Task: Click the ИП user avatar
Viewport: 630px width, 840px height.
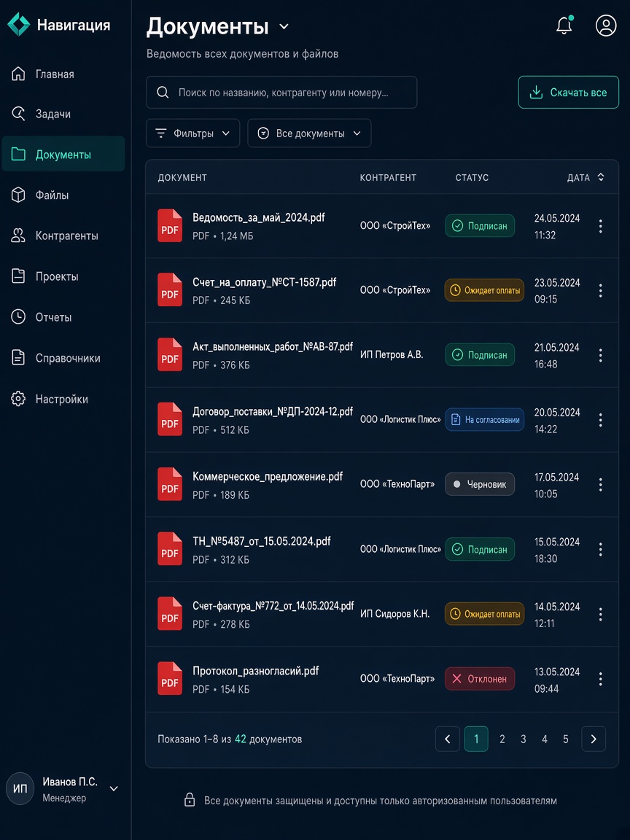Action: [20, 789]
